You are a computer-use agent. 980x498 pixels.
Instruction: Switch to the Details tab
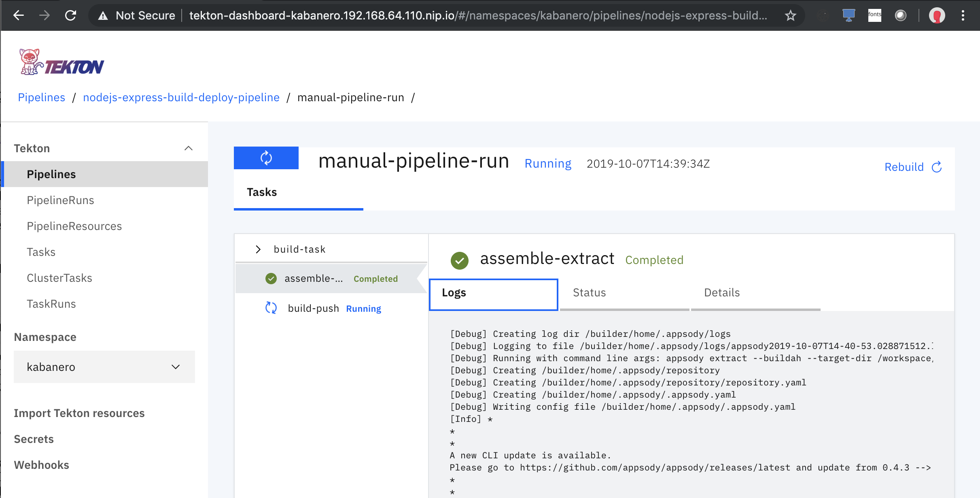(721, 292)
